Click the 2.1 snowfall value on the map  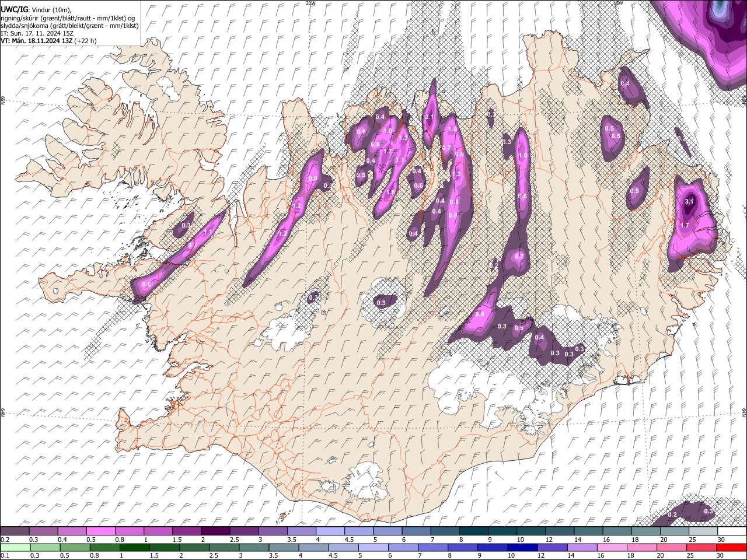coord(430,117)
